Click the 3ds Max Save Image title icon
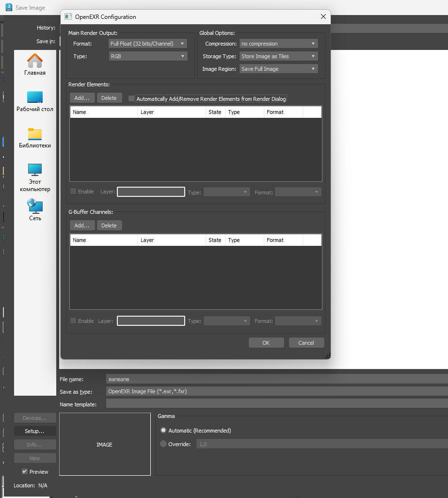The image size is (448, 498). [x=9, y=7]
